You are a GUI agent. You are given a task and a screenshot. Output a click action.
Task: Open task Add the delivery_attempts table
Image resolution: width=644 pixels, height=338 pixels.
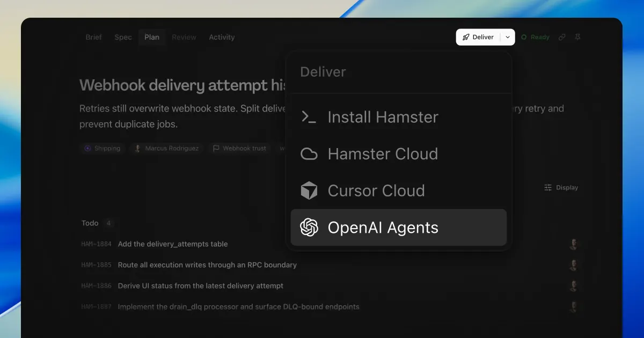coord(173,244)
